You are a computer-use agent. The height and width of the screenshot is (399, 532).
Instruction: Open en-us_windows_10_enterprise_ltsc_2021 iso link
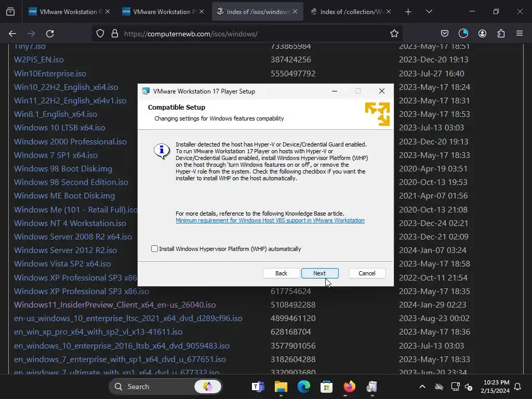(128, 318)
